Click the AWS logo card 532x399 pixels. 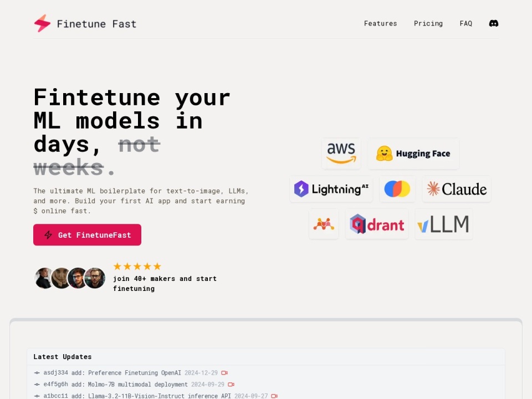[341, 154]
